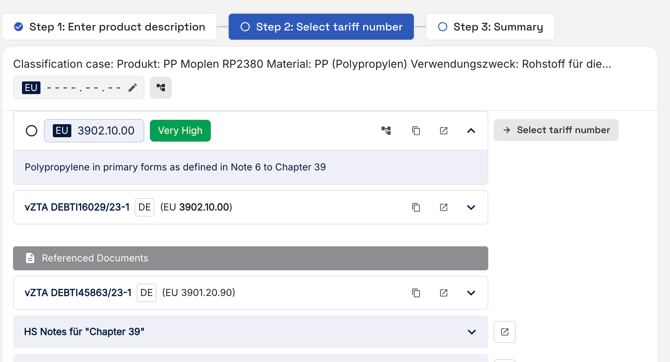The width and height of the screenshot is (670, 362).
Task: Expand HS Notes für Chapter 39
Action: (250, 332)
